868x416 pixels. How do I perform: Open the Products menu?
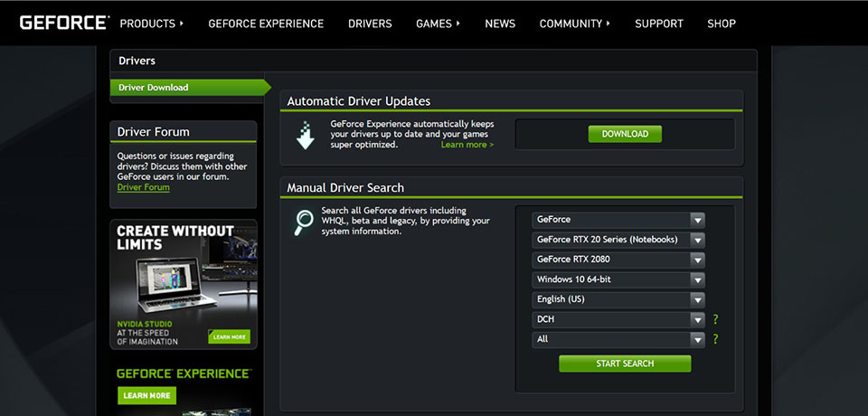pyautogui.click(x=151, y=24)
